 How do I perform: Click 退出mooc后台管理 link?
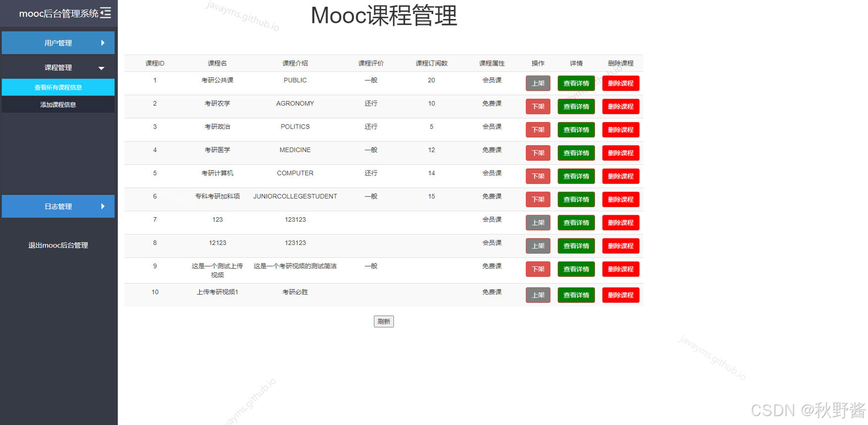58,245
